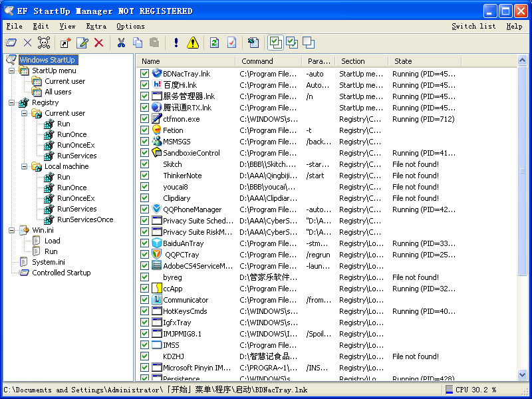The height and width of the screenshot is (399, 532).
Task: Click the Switch list menu item
Action: coord(473,26)
